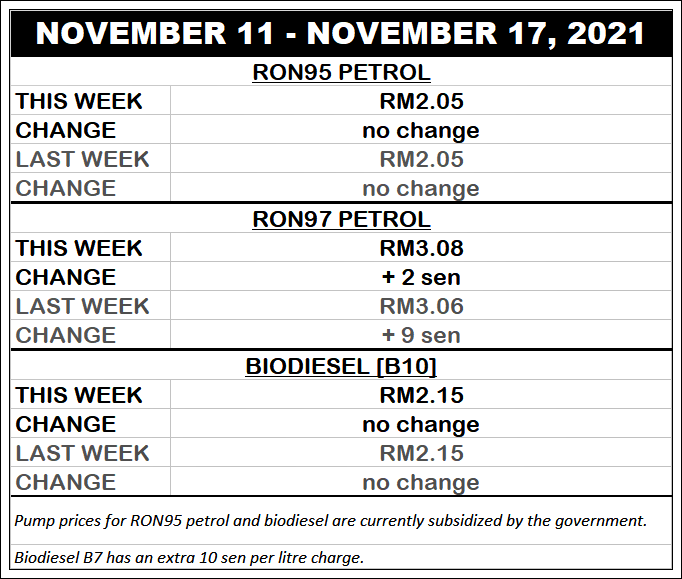Click RON95 last week's grey RM2.05 price
This screenshot has height=579, width=682.
tap(421, 160)
